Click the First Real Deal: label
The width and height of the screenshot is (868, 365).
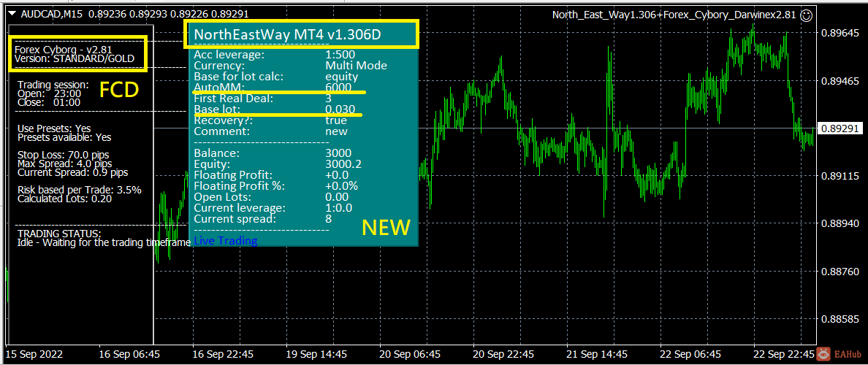point(232,99)
